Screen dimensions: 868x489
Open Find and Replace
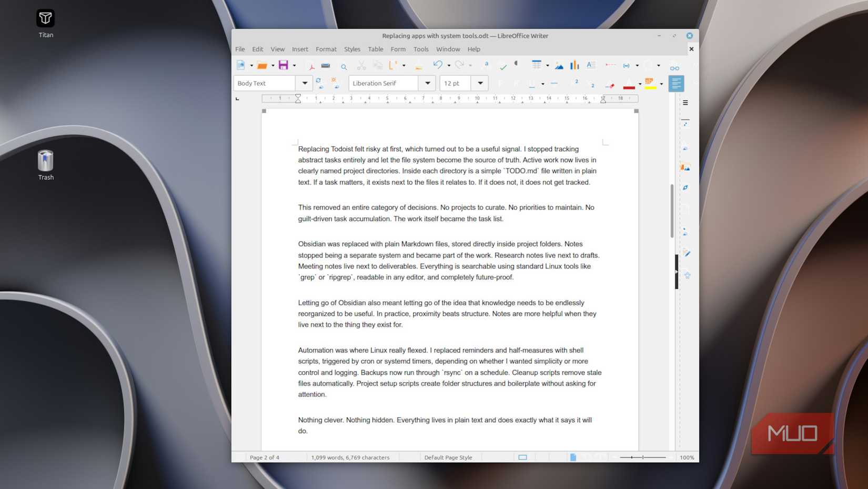(x=344, y=65)
